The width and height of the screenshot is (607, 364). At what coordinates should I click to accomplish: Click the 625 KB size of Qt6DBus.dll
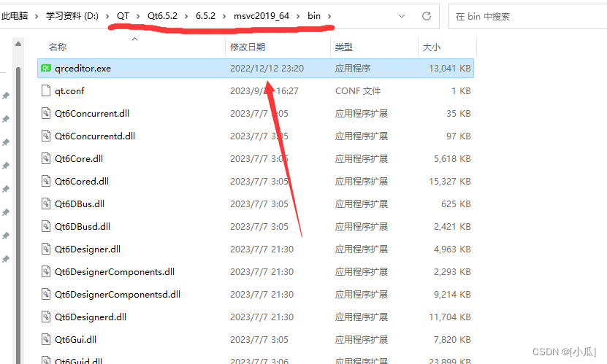pos(456,204)
